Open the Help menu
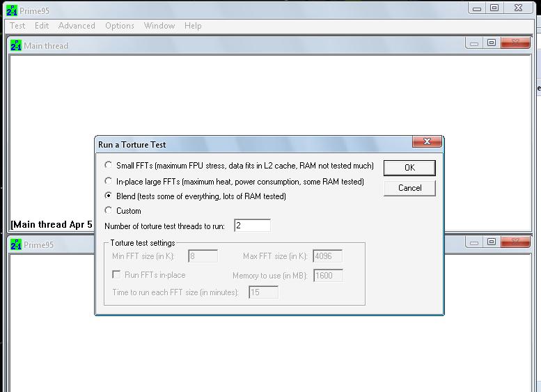The width and height of the screenshot is (541, 392). pyautogui.click(x=193, y=26)
